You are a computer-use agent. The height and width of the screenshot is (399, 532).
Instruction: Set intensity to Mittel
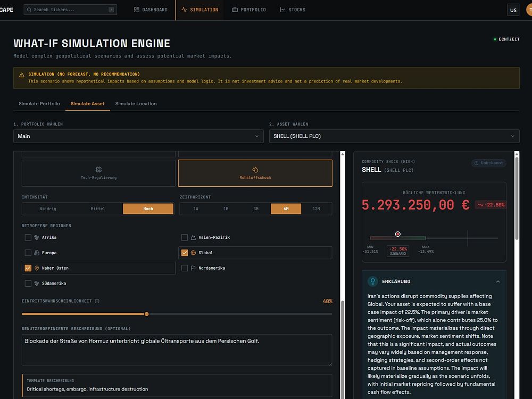[98, 209]
